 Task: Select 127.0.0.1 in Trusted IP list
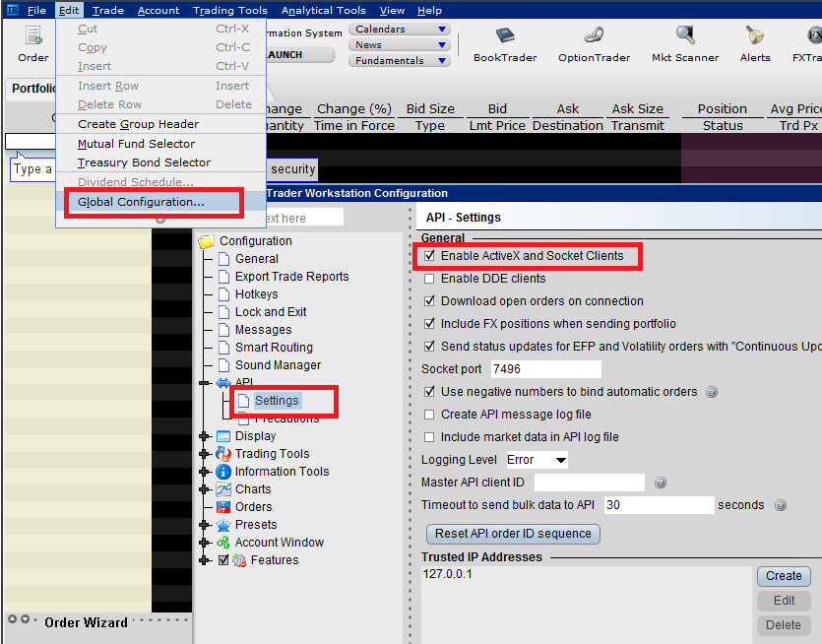pos(447,574)
